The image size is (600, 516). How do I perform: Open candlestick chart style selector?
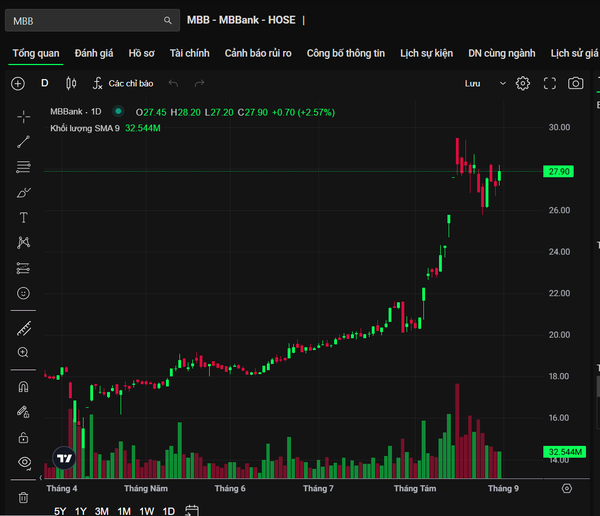[71, 83]
